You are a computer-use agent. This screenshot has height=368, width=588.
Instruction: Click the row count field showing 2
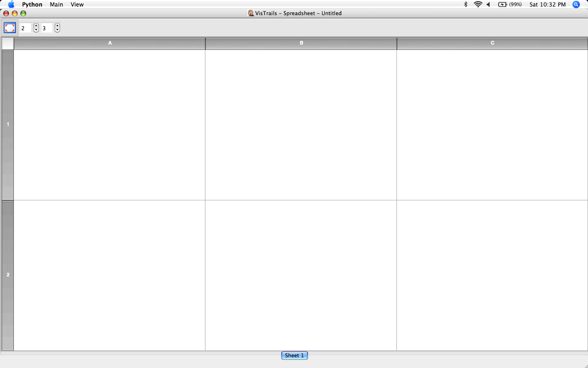click(x=26, y=28)
